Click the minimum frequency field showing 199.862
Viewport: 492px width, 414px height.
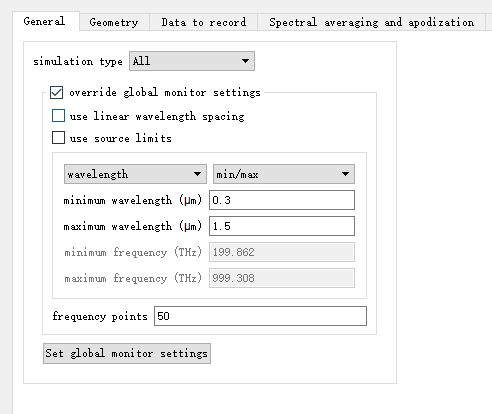282,252
